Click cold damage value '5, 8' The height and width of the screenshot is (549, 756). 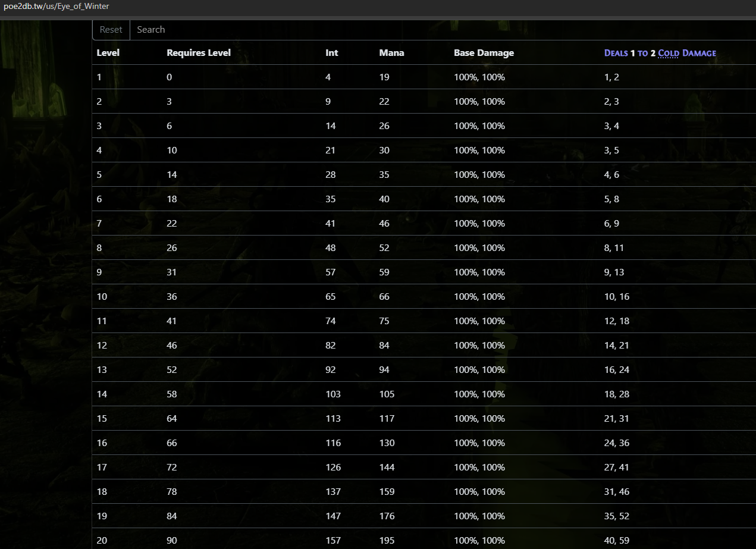point(611,199)
